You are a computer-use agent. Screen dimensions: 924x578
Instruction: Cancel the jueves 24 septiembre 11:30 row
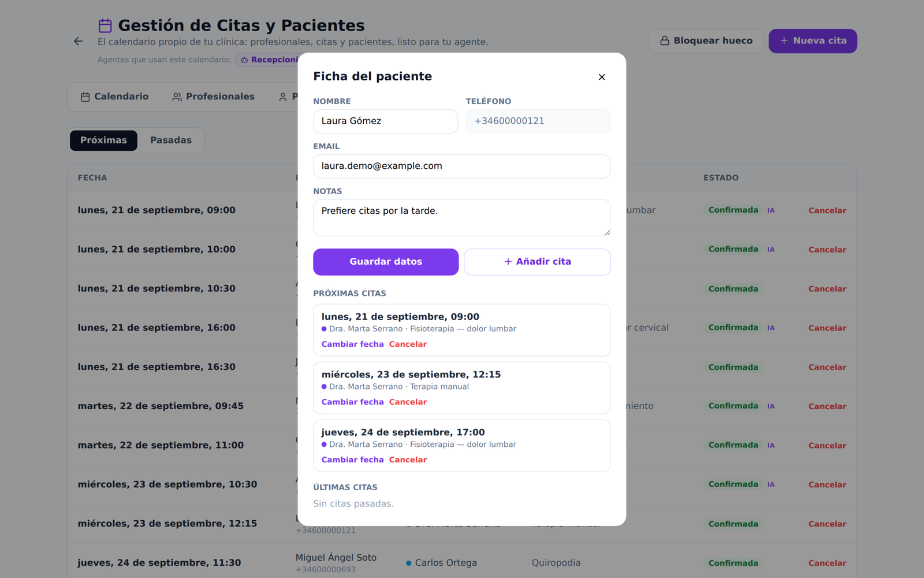click(x=827, y=563)
